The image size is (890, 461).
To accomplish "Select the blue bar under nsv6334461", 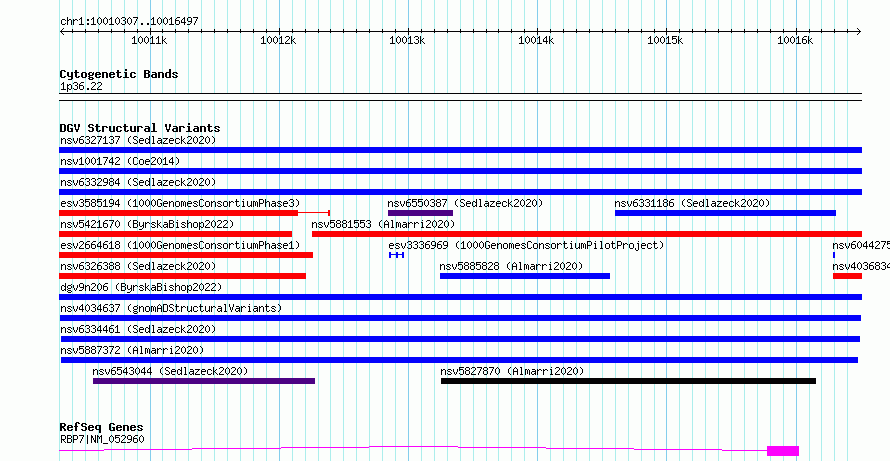I will (460, 339).
